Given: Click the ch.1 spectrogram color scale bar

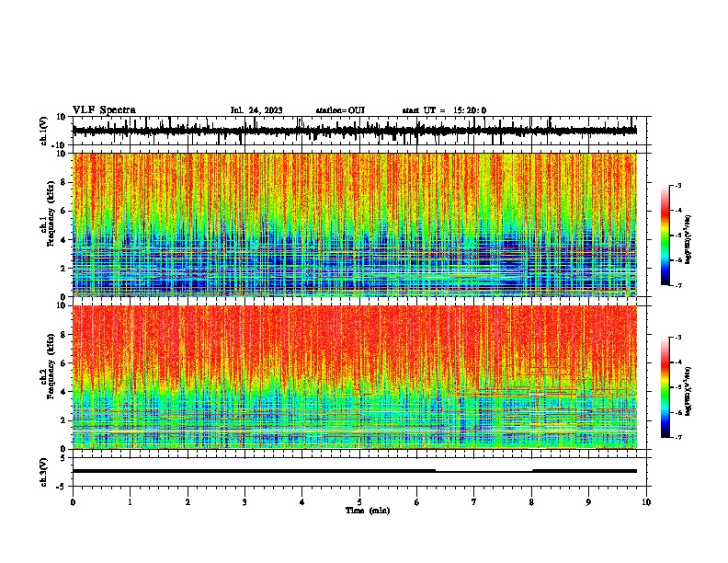Looking at the screenshot, I should pyautogui.click(x=665, y=236).
